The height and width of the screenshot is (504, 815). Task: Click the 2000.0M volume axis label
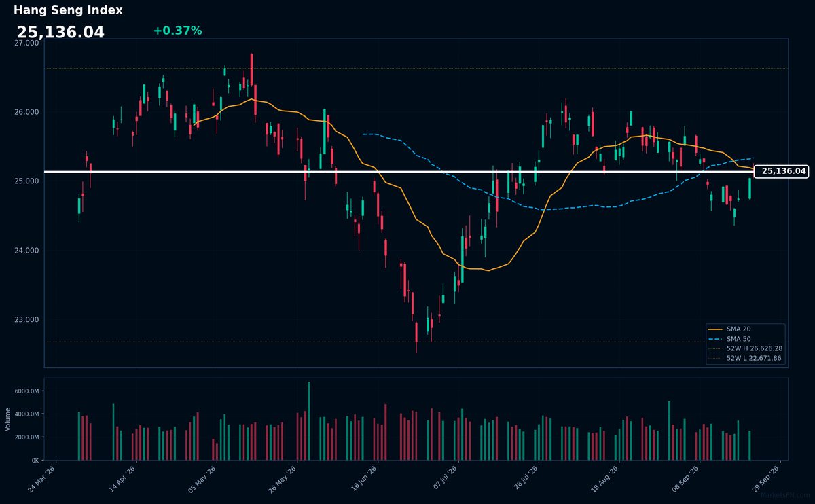pyautogui.click(x=29, y=437)
